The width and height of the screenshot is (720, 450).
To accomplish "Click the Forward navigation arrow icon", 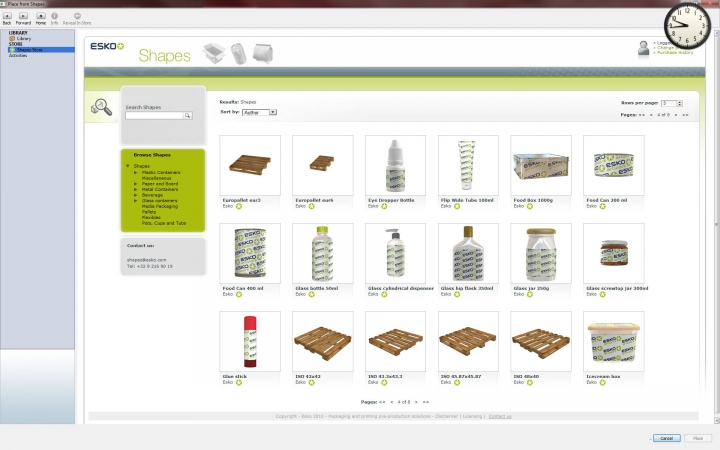I will pyautogui.click(x=23, y=16).
